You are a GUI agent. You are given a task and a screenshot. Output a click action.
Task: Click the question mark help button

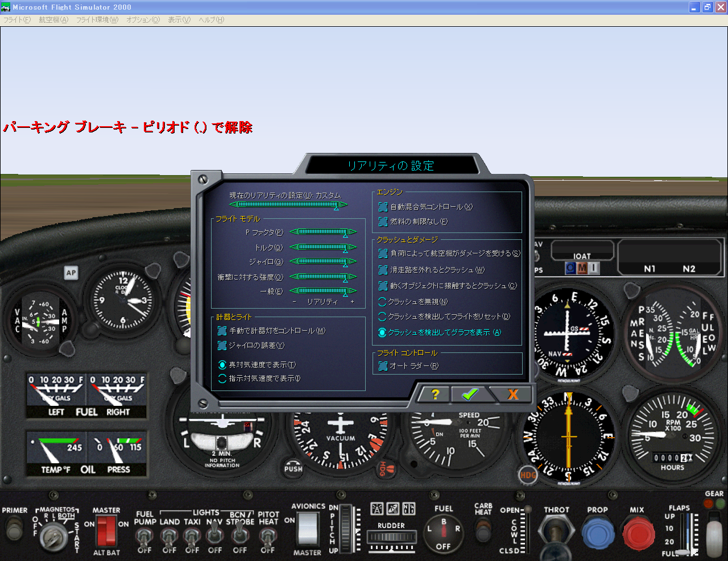(x=435, y=394)
